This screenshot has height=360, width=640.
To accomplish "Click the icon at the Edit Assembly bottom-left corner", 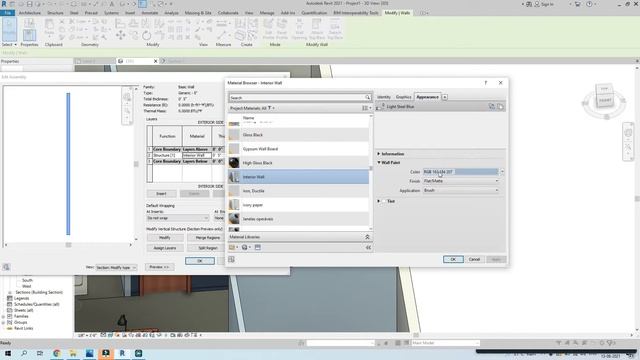I will (6, 267).
